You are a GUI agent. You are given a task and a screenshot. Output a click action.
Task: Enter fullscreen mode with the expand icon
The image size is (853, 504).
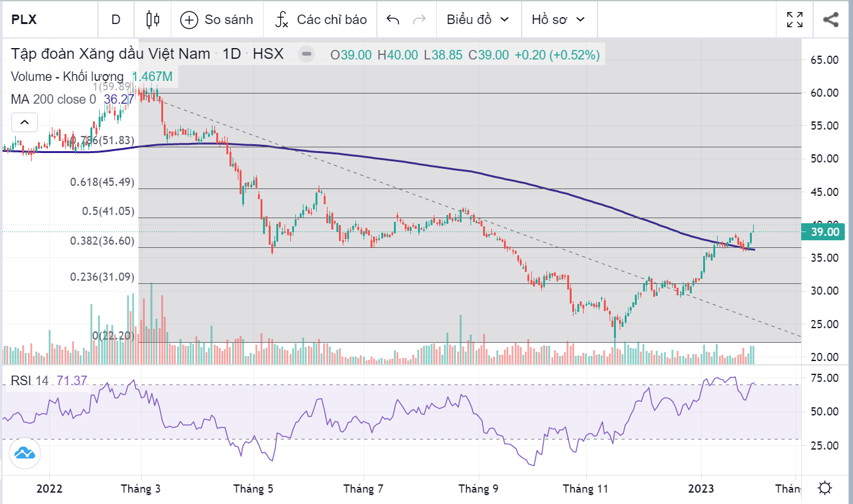point(795,20)
